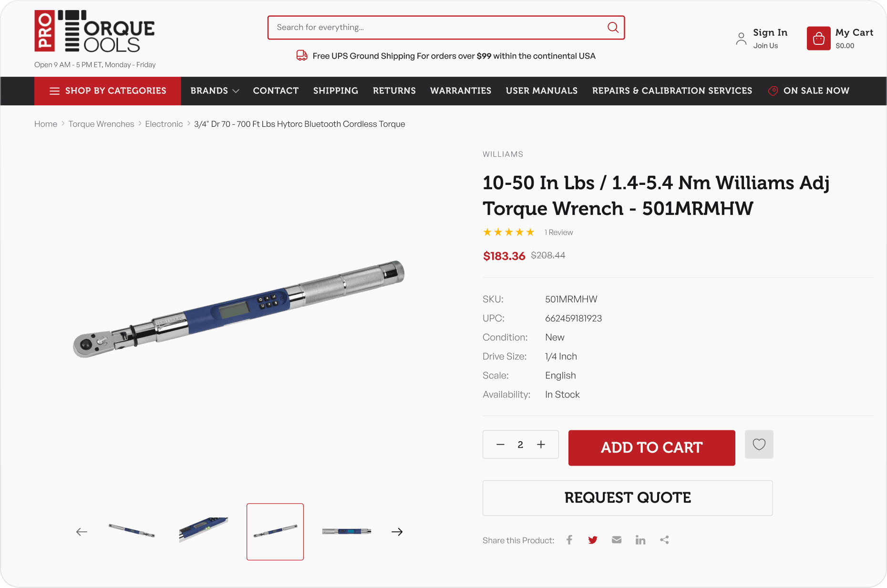
Task: Open the My Cart bag icon
Action: 818,38
